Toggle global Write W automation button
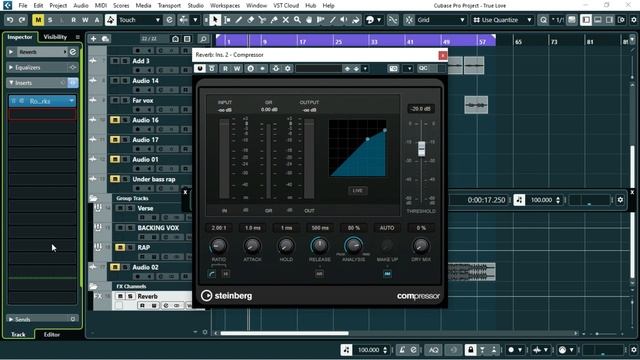Image resolution: width=640 pixels, height=360 pixels. tap(85, 20)
